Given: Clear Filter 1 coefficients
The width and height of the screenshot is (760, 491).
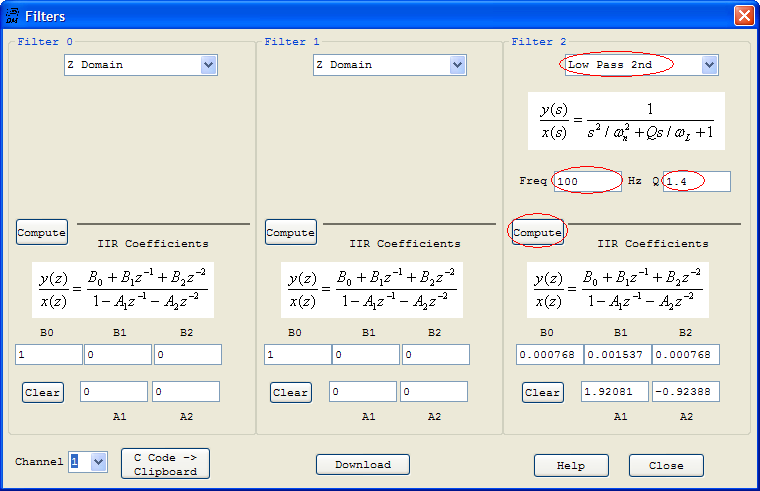Looking at the screenshot, I should [x=290, y=392].
